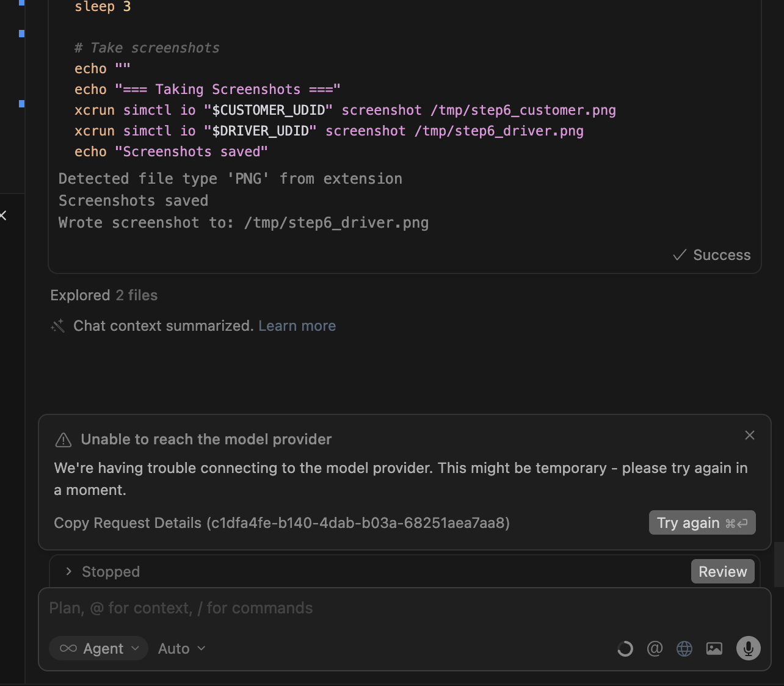Click the @ mention context icon
Image resolution: width=784 pixels, height=686 pixels.
pos(655,649)
